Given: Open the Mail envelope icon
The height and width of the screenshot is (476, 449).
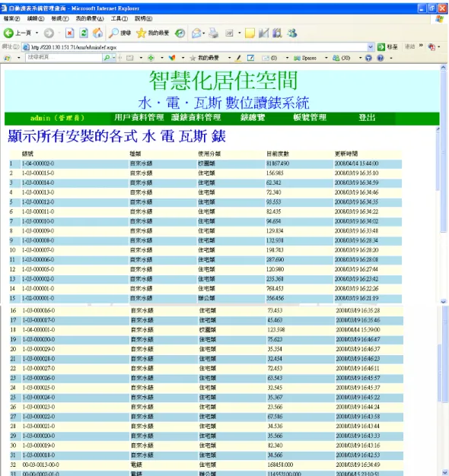Looking at the screenshot, I should click(x=196, y=33).
